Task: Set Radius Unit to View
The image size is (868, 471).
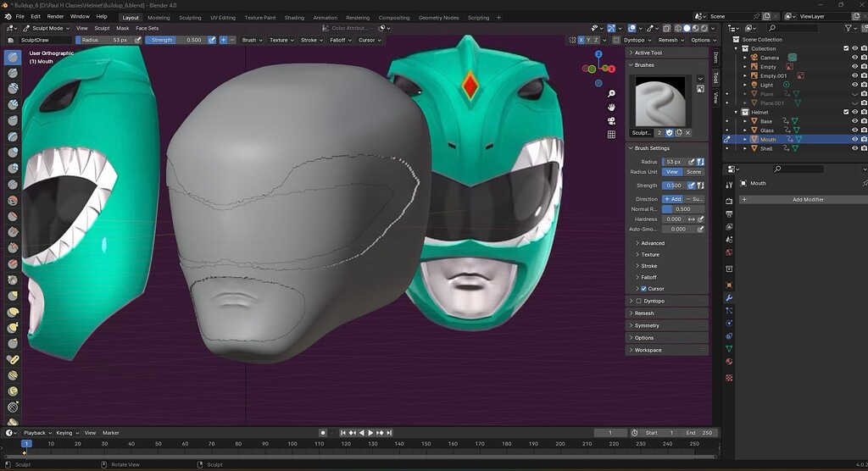Action: 672,172
